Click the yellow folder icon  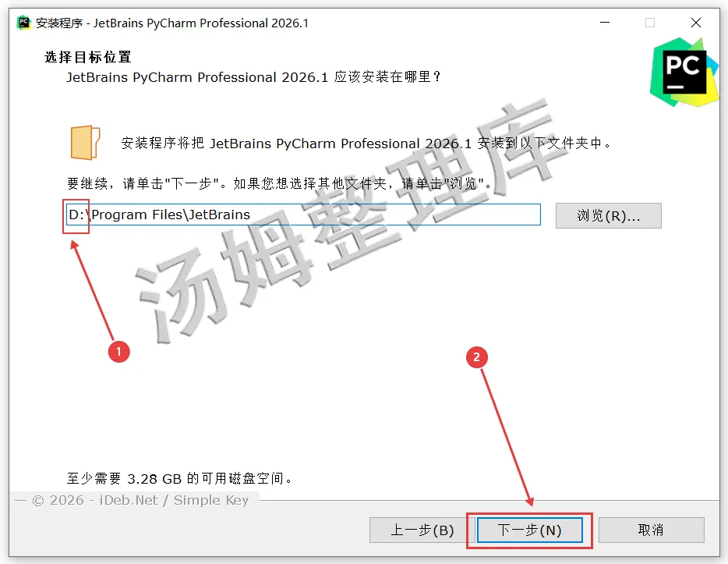pos(86,143)
